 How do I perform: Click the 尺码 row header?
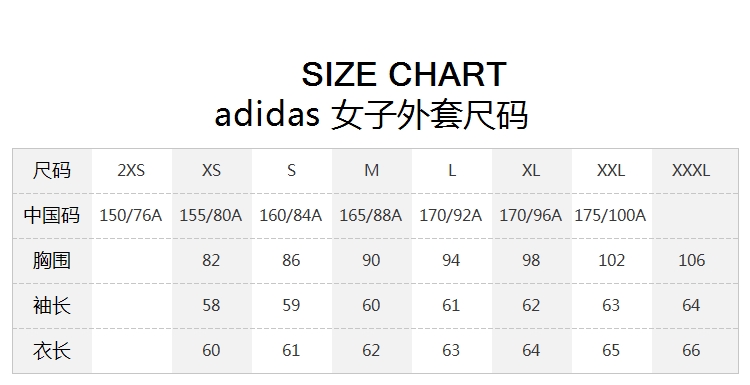point(52,170)
